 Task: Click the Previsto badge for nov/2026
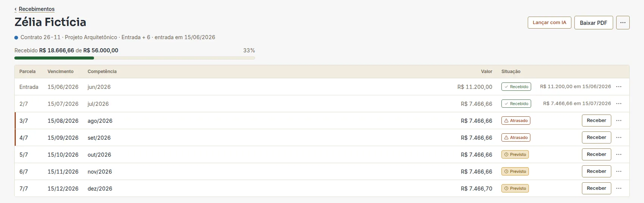click(x=515, y=171)
